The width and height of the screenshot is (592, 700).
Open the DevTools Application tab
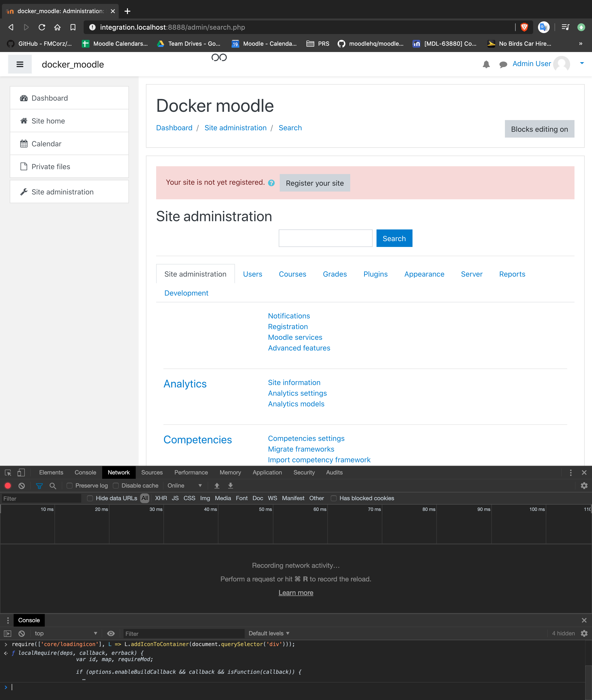tap(267, 472)
